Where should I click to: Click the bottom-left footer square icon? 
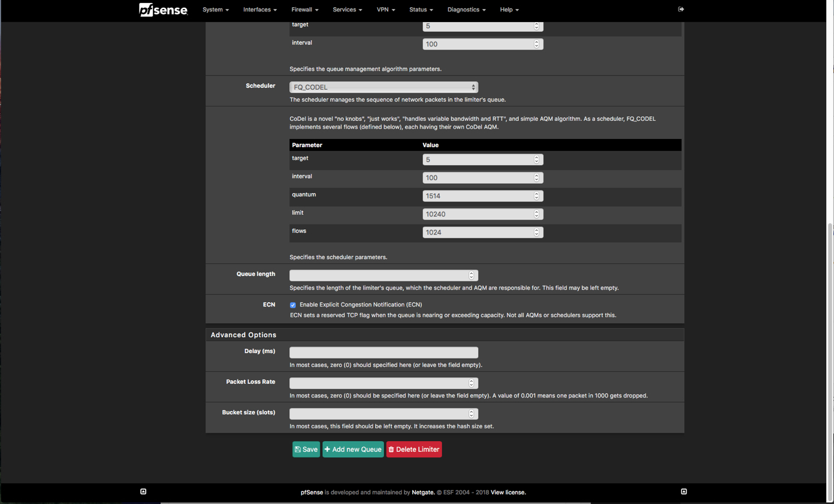coord(143,491)
